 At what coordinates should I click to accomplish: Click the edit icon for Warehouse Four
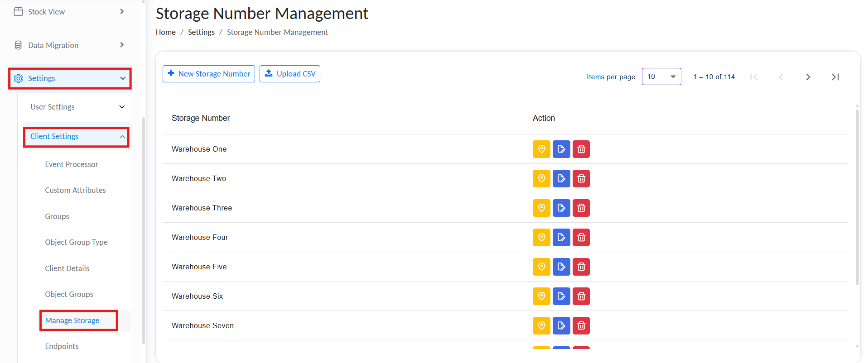(x=561, y=237)
